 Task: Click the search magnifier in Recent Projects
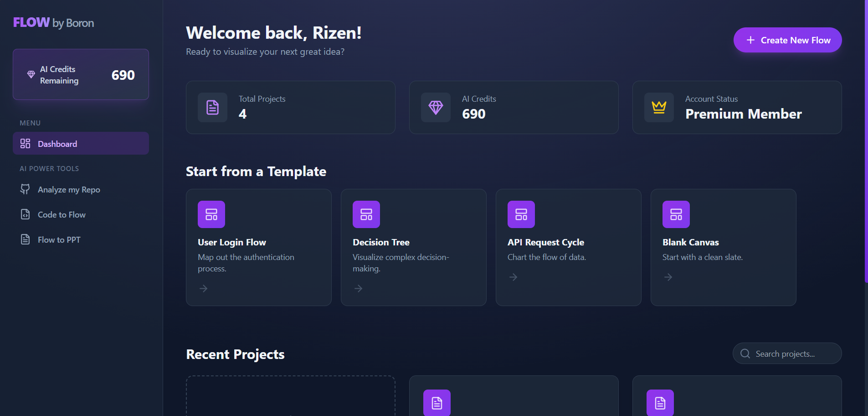click(x=745, y=354)
